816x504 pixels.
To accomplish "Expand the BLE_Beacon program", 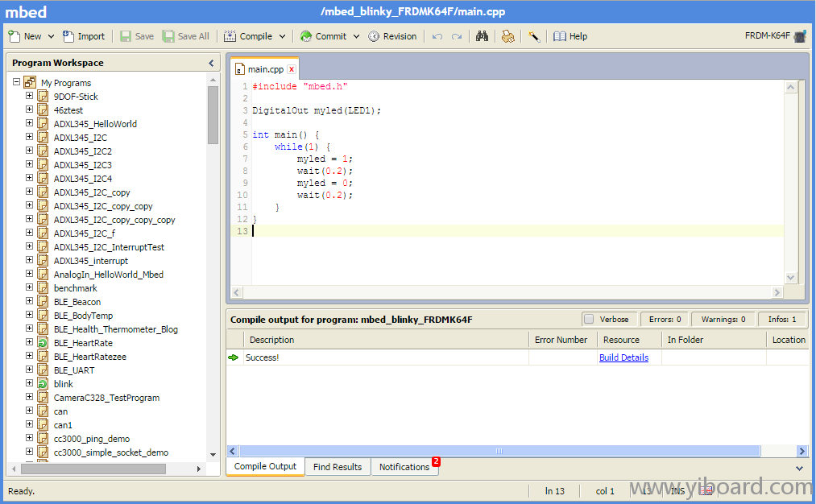I will click(29, 300).
